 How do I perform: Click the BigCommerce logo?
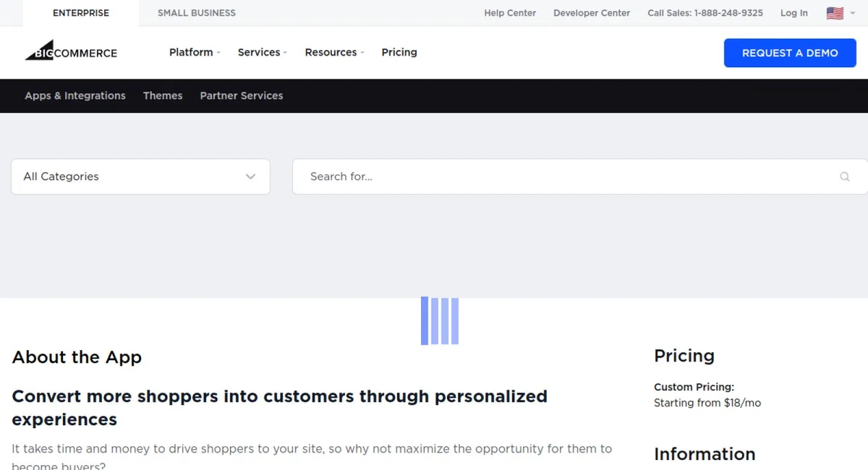pos(71,51)
